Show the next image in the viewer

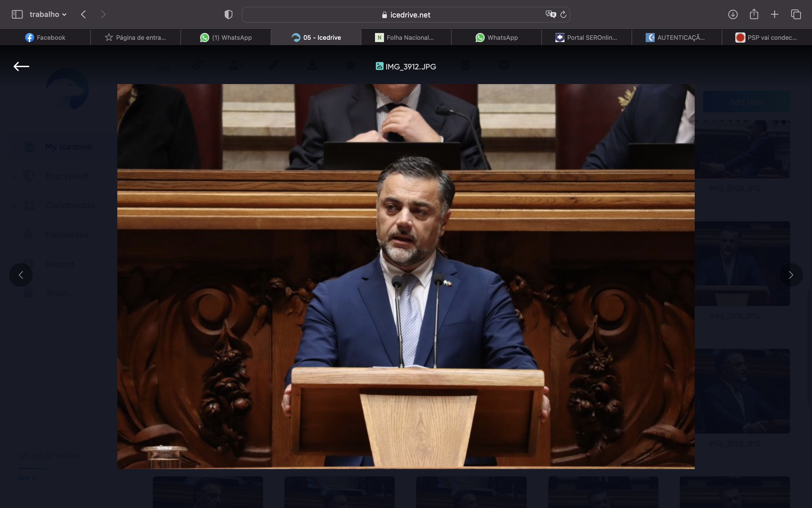791,275
